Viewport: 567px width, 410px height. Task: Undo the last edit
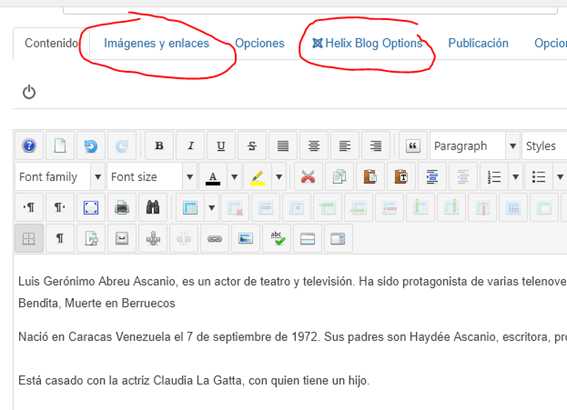(91, 146)
